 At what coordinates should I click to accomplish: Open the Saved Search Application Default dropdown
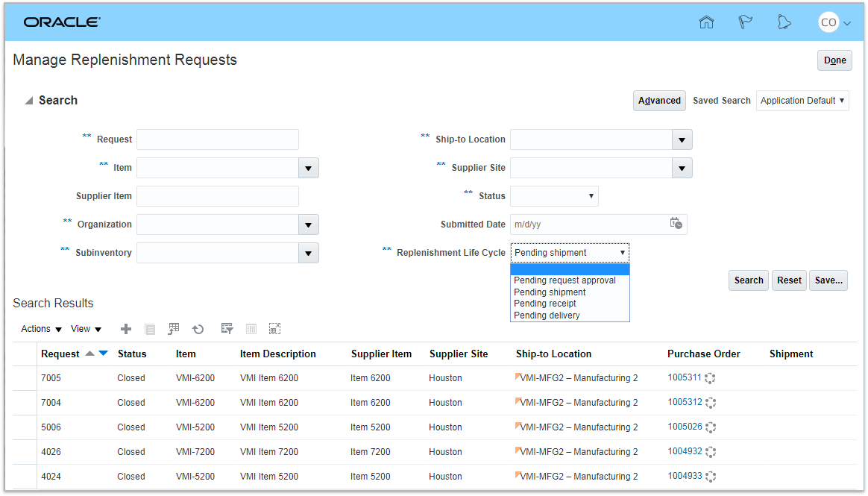tap(802, 101)
